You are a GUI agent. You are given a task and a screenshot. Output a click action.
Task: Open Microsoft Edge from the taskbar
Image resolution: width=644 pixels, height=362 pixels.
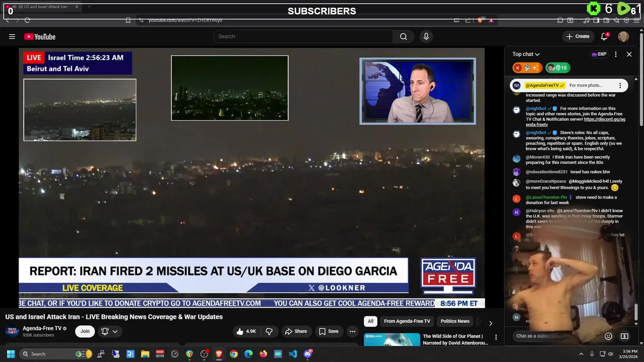click(x=249, y=354)
